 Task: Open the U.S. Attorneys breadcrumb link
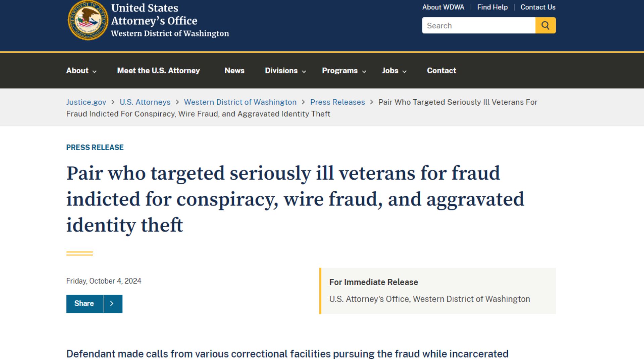point(145,102)
